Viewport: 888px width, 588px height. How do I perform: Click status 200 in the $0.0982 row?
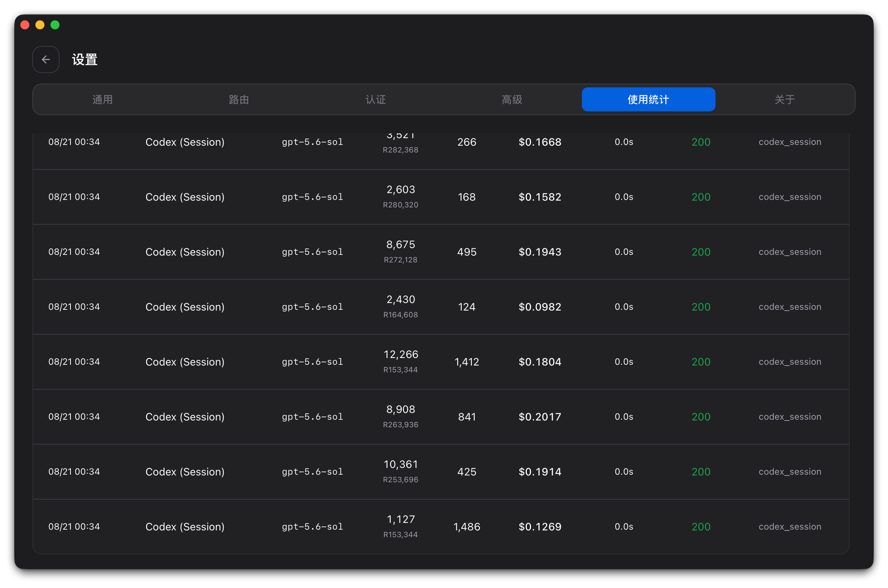701,307
